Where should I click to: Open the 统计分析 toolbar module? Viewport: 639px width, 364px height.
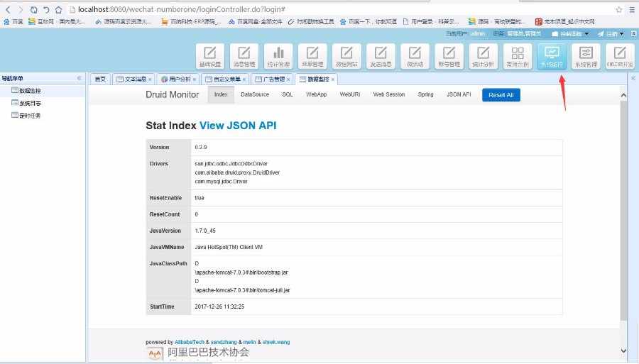pos(484,56)
